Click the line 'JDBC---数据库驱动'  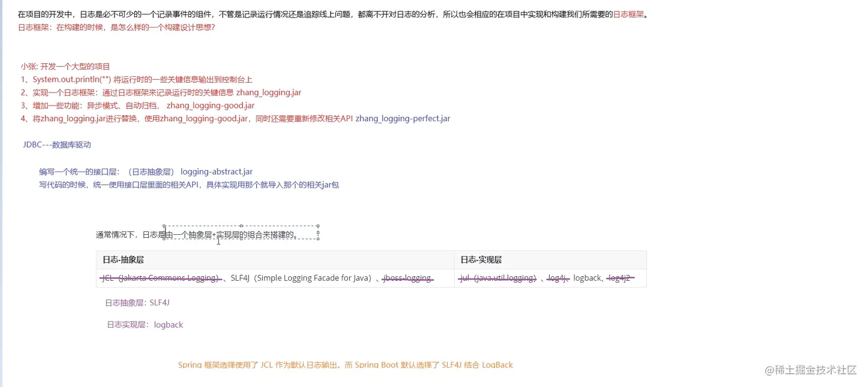pyautogui.click(x=57, y=145)
